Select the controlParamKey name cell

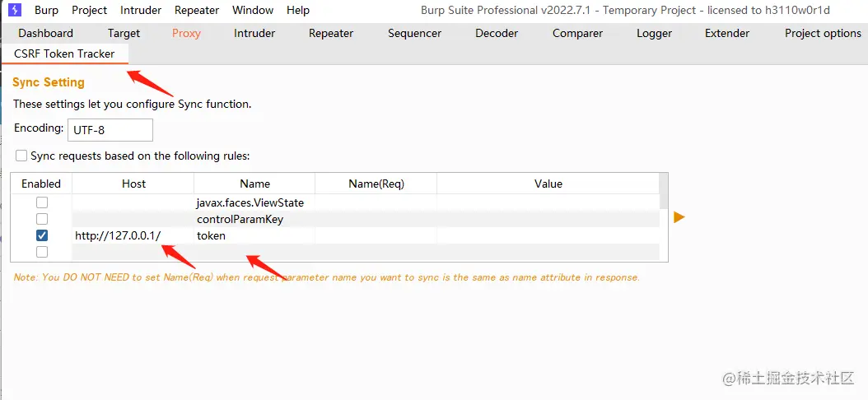(x=254, y=219)
